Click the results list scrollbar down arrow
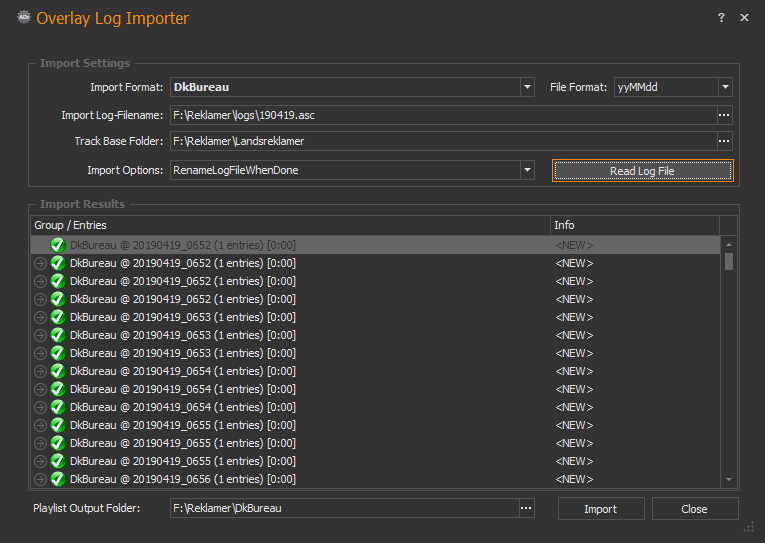The height and width of the screenshot is (543, 765). pyautogui.click(x=728, y=480)
